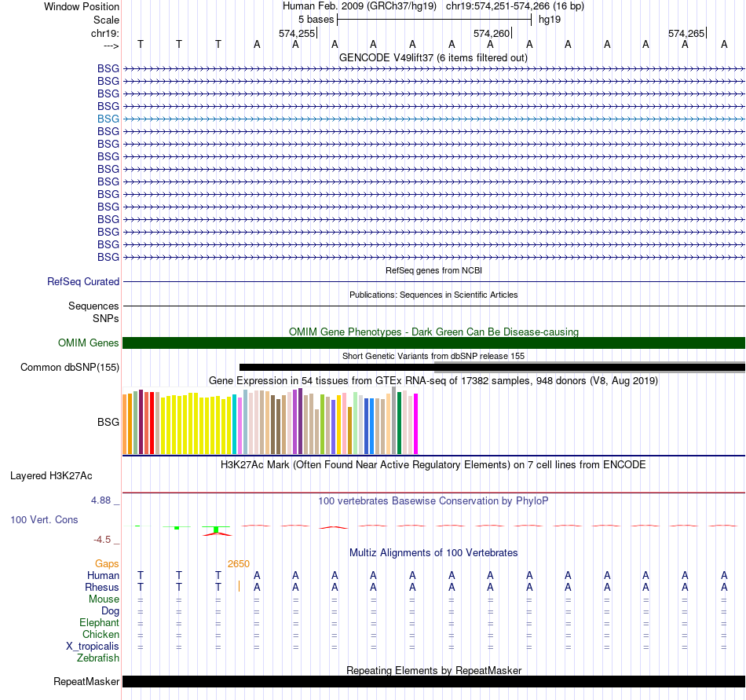Click the chr19:574,251-574,266 (16 bp) position title
This screenshot has width=746, height=700.
point(515,6)
